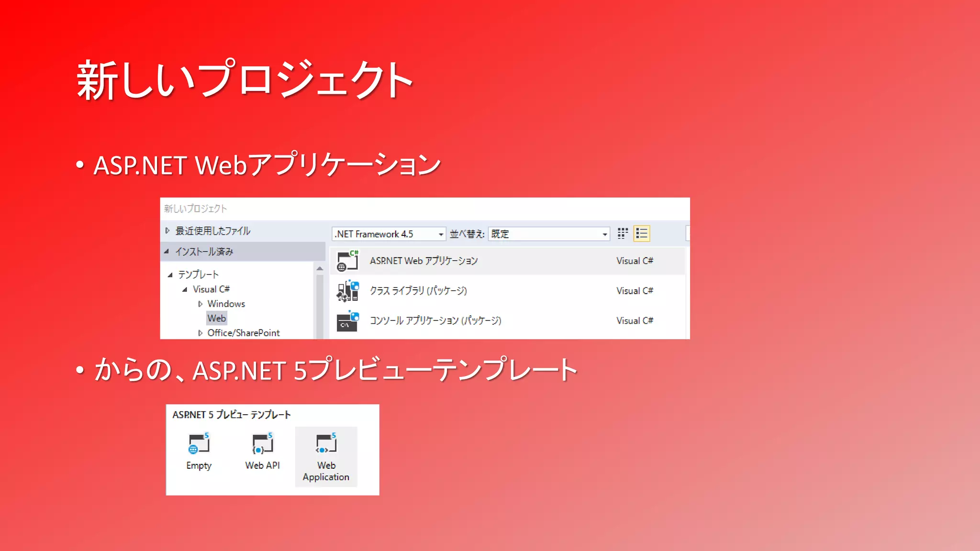980x551 pixels.
Task: Choose the Web API ASP.NET 5 template icon
Action: click(263, 443)
